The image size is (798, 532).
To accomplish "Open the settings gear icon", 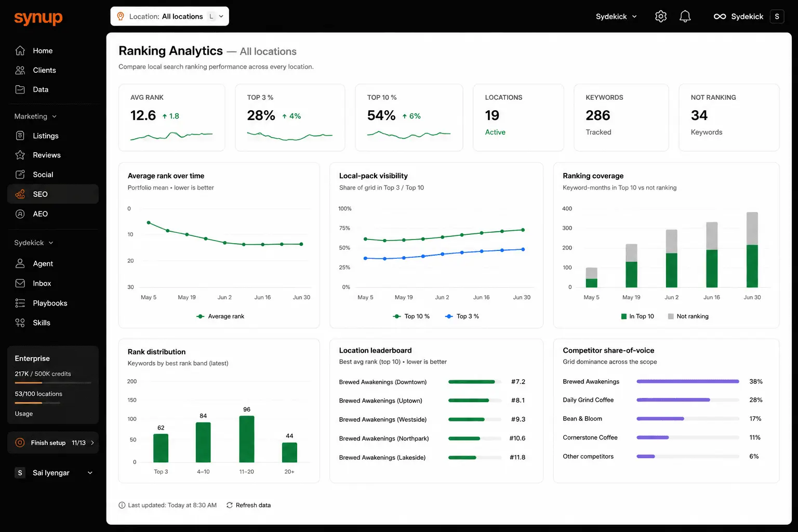I will pyautogui.click(x=661, y=16).
